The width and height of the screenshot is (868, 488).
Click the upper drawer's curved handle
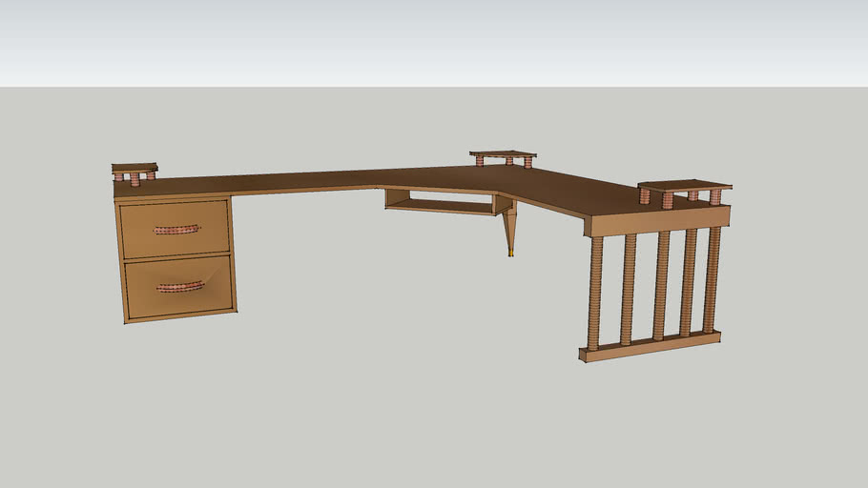tap(176, 230)
